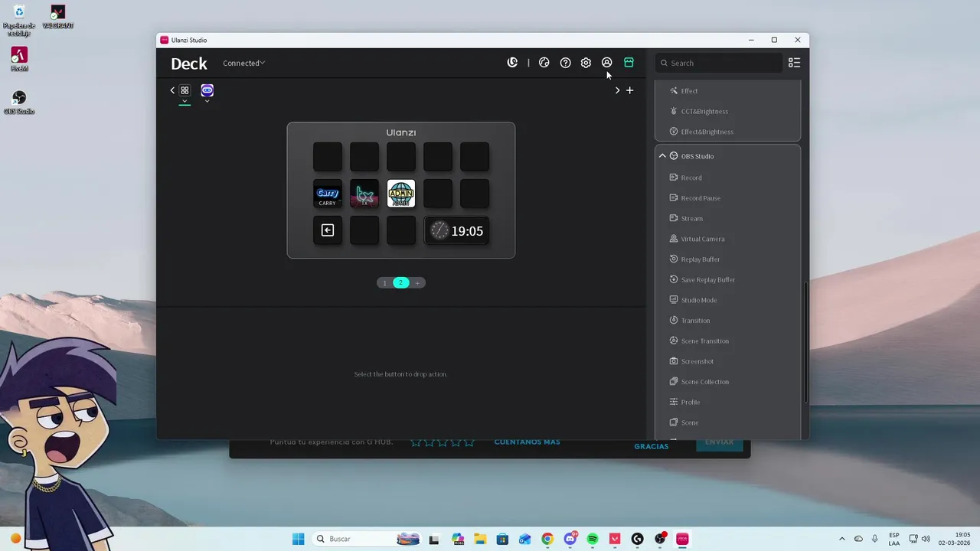
Task: Go to the previous profiles with the left chevron
Action: tap(172, 90)
